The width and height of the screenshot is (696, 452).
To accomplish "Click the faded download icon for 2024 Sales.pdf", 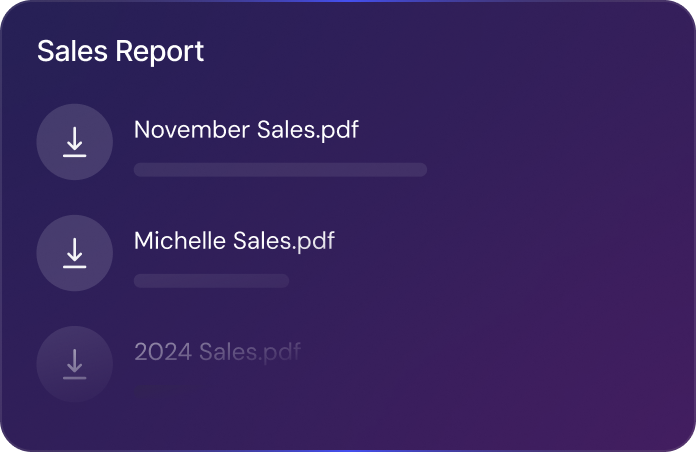I will coord(74,363).
